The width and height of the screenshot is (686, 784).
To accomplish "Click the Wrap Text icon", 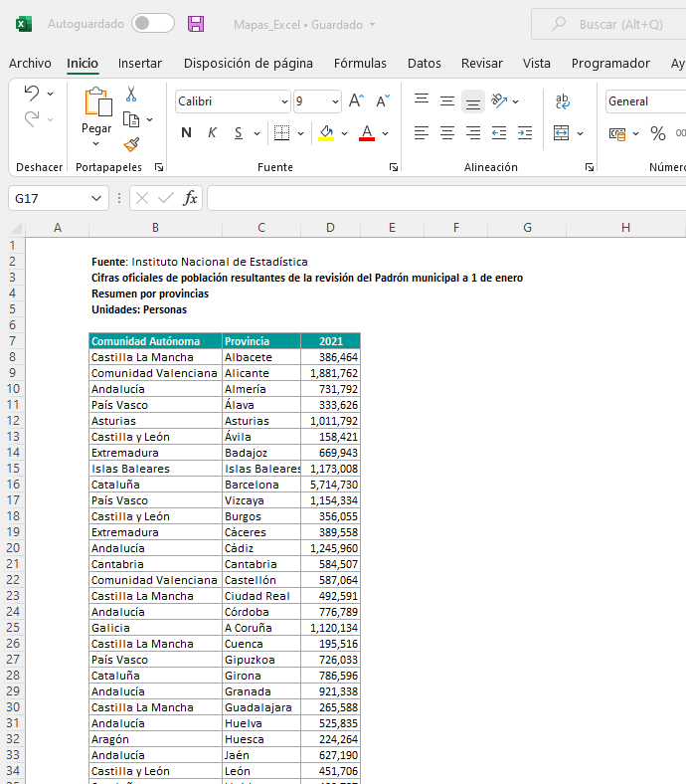I will 563,100.
